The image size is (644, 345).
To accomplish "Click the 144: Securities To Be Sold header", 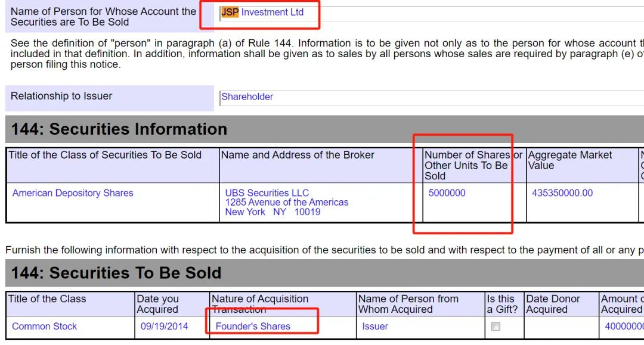I will coord(116,273).
